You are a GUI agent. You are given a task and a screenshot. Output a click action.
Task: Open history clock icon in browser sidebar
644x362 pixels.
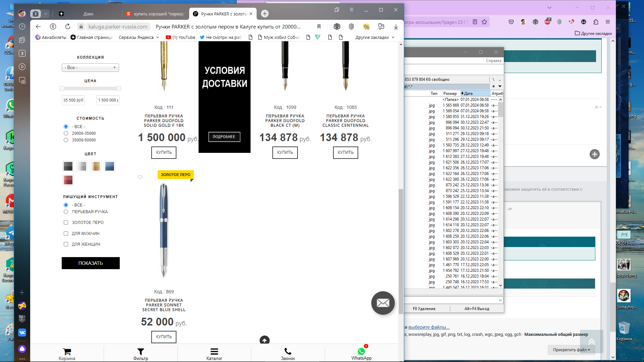coord(22,26)
